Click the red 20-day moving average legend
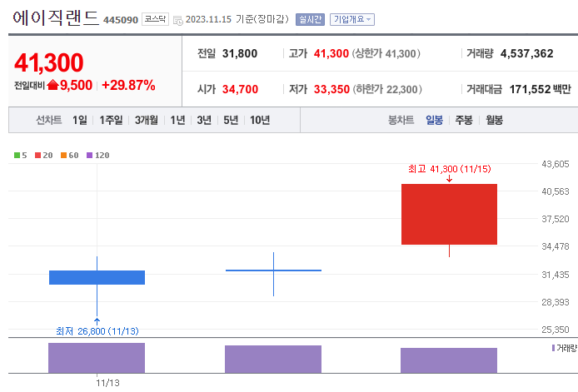This screenshot has width=578, height=392. coord(44,155)
